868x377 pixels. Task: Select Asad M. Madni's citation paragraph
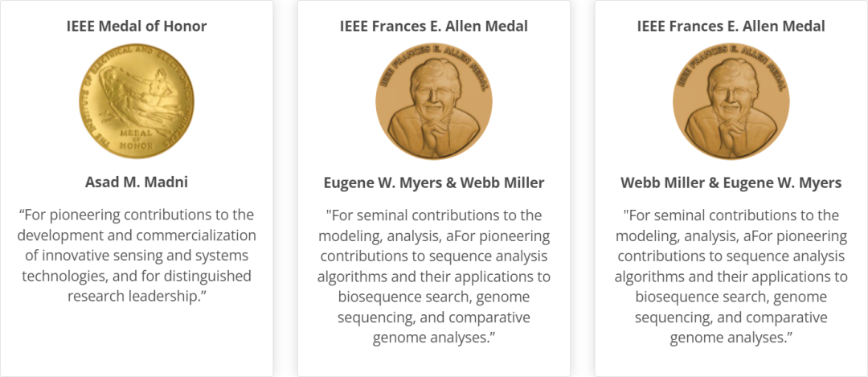[137, 255]
